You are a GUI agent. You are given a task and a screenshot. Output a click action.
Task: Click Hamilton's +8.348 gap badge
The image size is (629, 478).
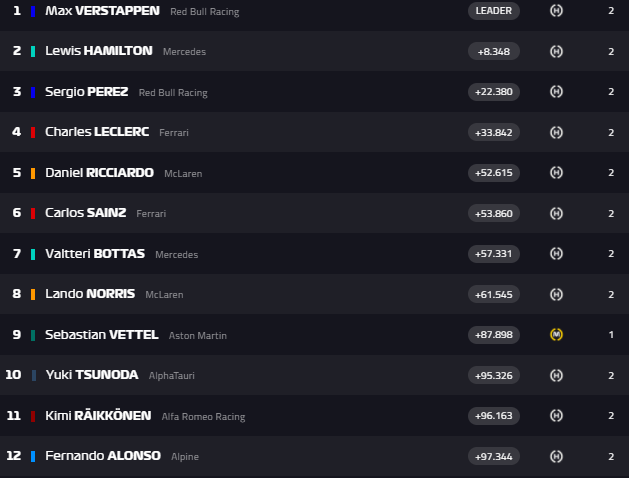click(493, 51)
